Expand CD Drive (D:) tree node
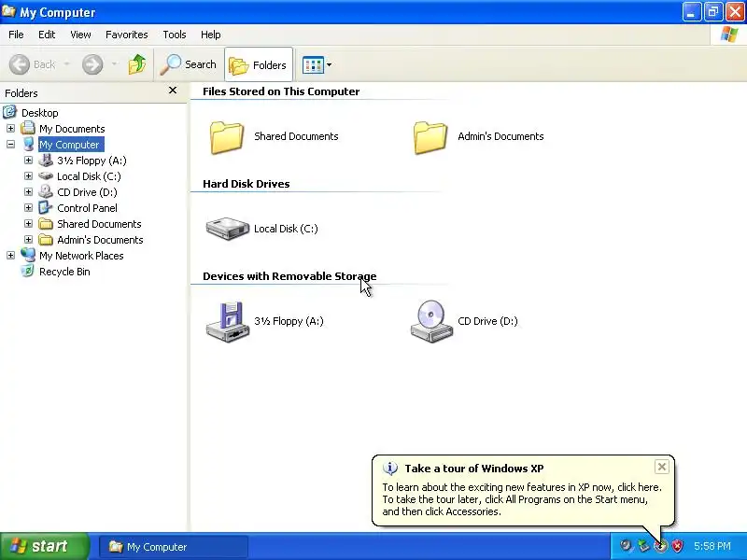This screenshot has height=560, width=747. click(x=29, y=192)
